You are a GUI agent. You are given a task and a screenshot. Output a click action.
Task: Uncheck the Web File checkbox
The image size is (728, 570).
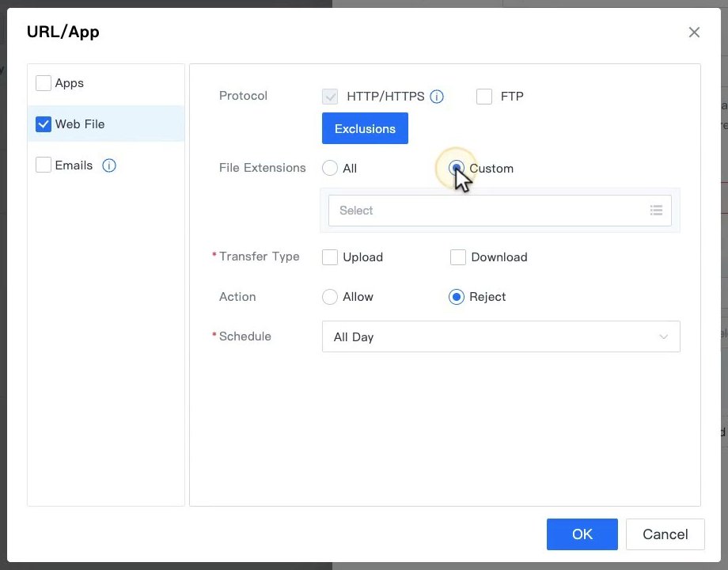point(44,124)
